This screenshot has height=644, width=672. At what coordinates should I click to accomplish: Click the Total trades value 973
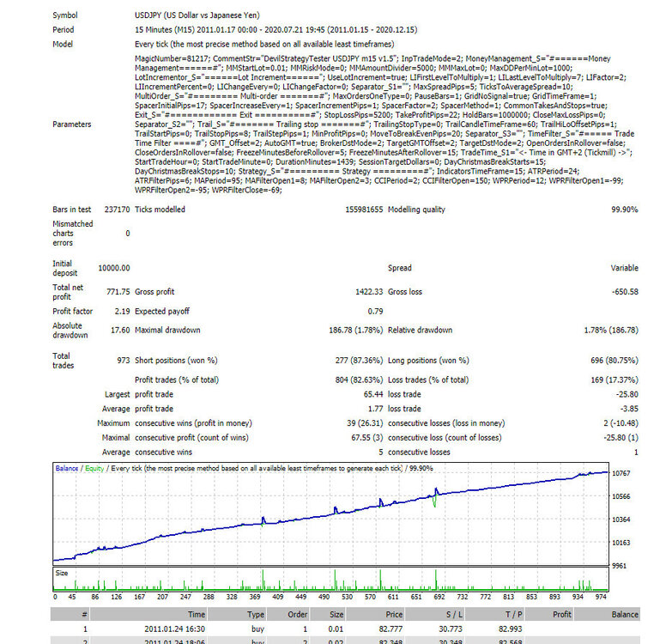click(124, 361)
